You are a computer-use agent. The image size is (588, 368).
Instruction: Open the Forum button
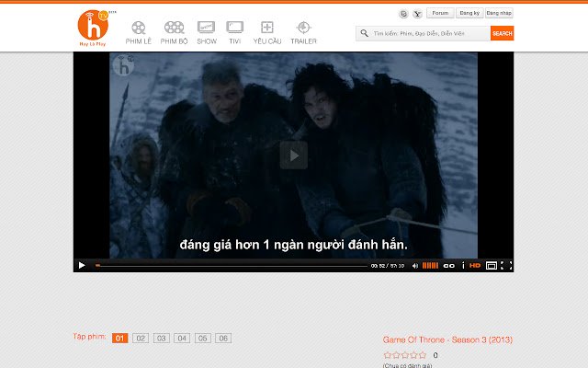tap(440, 13)
